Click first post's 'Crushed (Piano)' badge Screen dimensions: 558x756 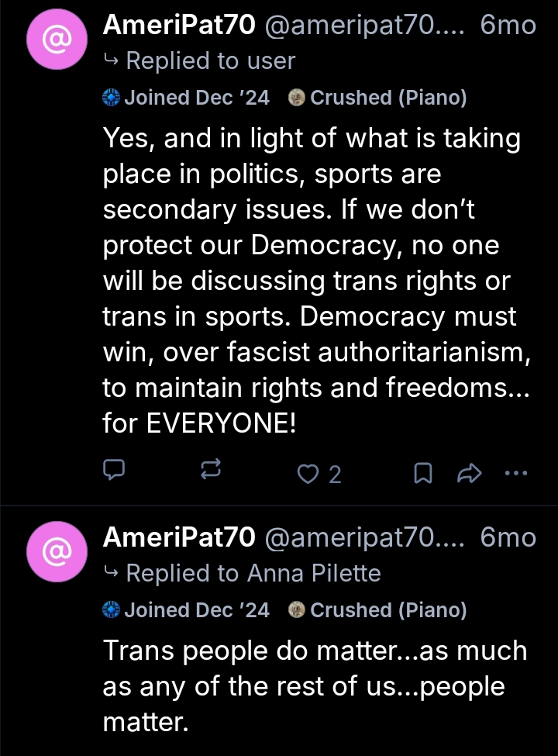point(377,98)
